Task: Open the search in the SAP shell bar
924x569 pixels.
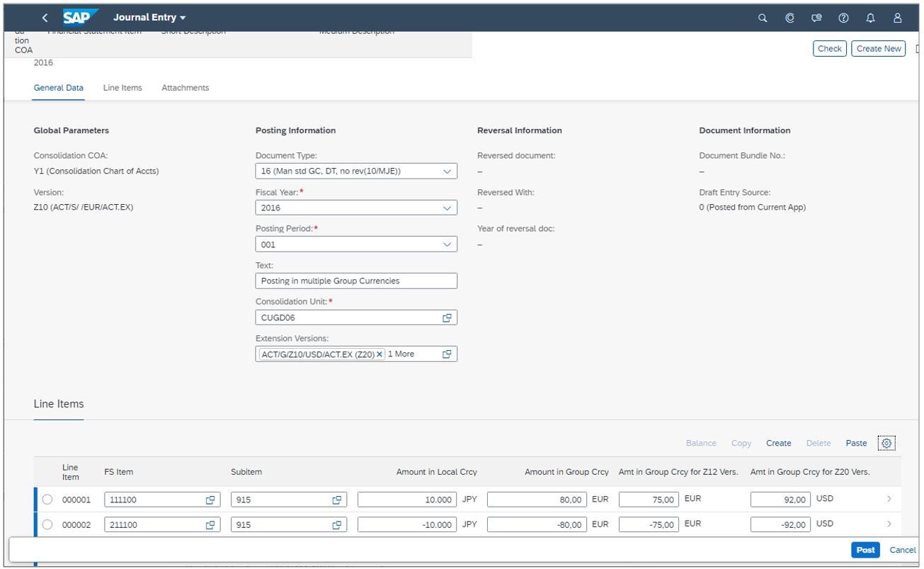Action: pos(761,16)
